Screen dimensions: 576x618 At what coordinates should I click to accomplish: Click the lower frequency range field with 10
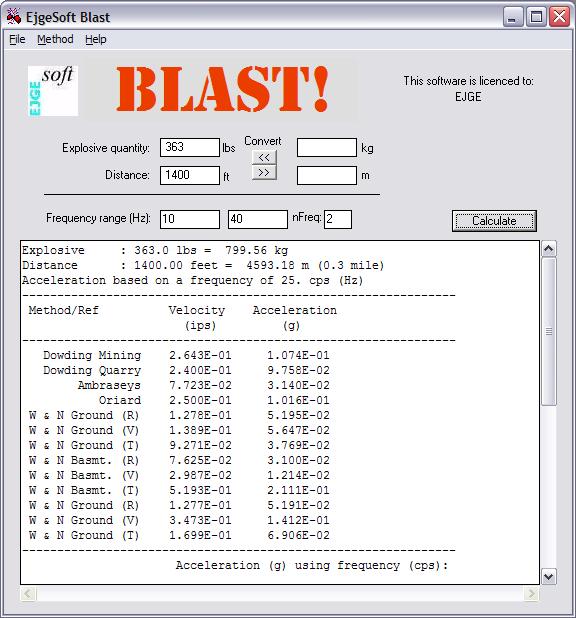[190, 219]
